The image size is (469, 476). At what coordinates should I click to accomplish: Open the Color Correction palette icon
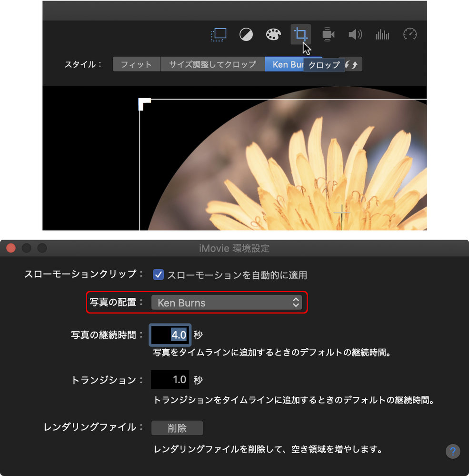tap(273, 34)
